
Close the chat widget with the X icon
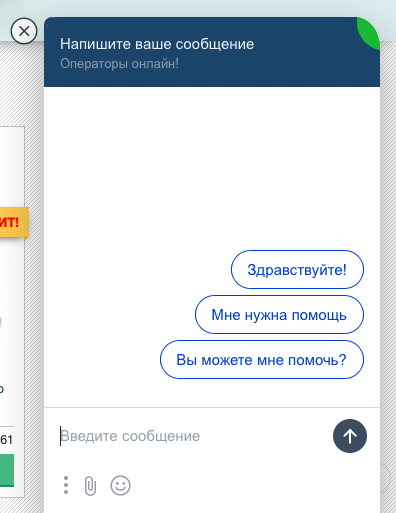click(x=24, y=31)
